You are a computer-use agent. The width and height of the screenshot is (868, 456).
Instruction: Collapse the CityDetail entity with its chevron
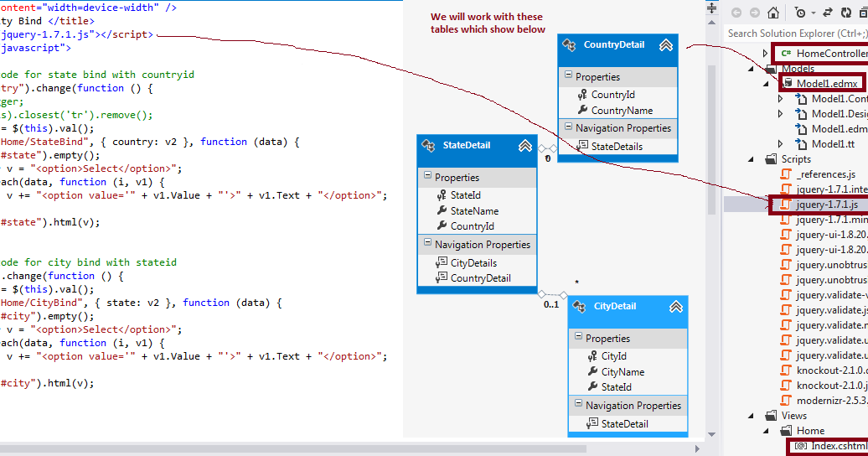point(676,307)
